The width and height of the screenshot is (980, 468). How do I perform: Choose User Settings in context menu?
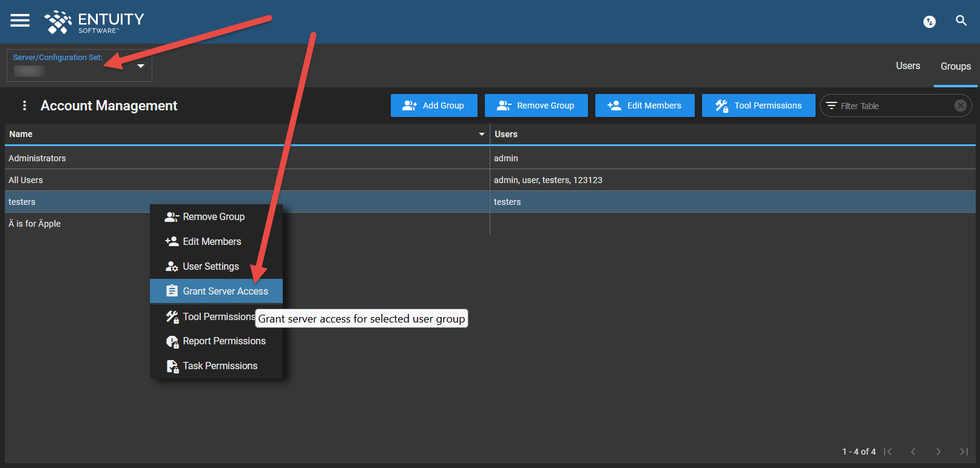tap(216, 266)
